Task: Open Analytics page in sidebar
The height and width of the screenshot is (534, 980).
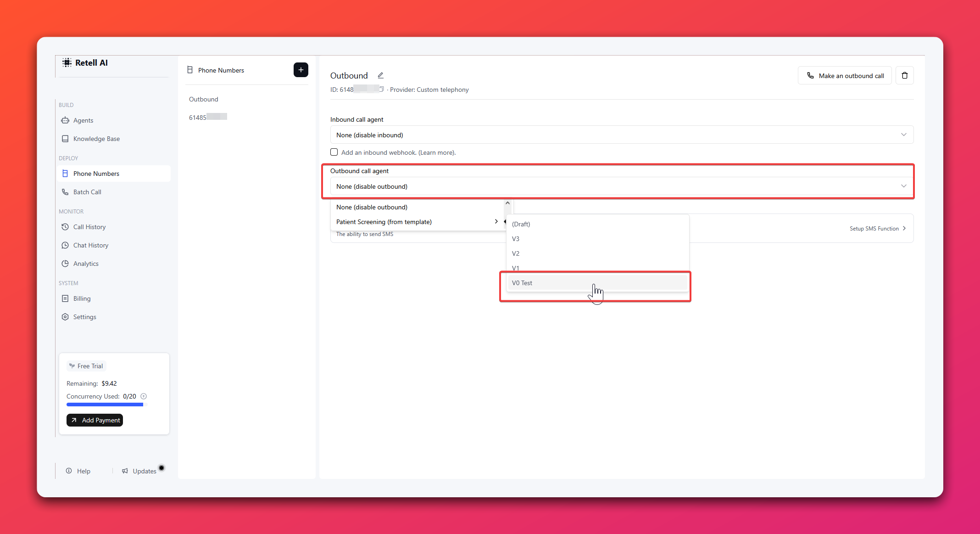Action: [x=86, y=264]
